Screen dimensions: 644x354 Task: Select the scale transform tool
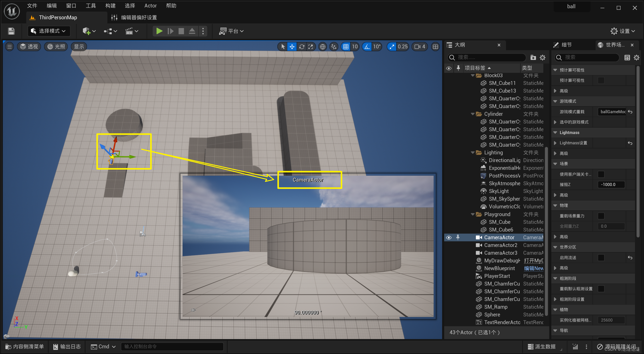tap(311, 47)
